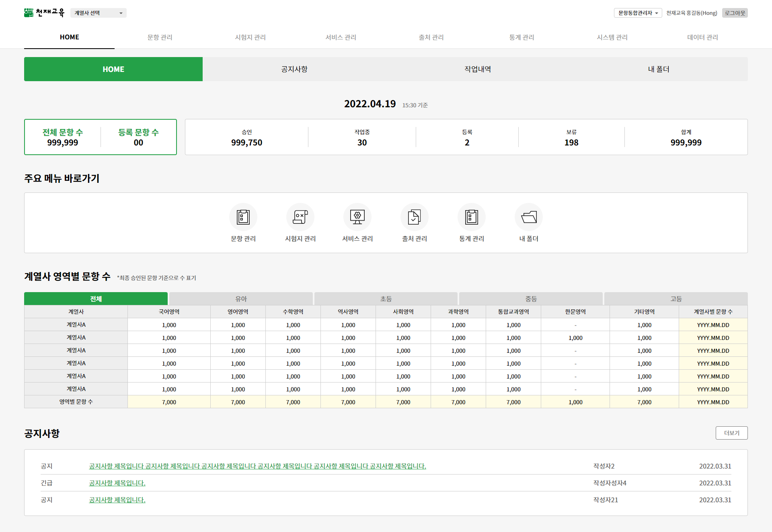Open the 서비스 관리 top menu

point(341,37)
